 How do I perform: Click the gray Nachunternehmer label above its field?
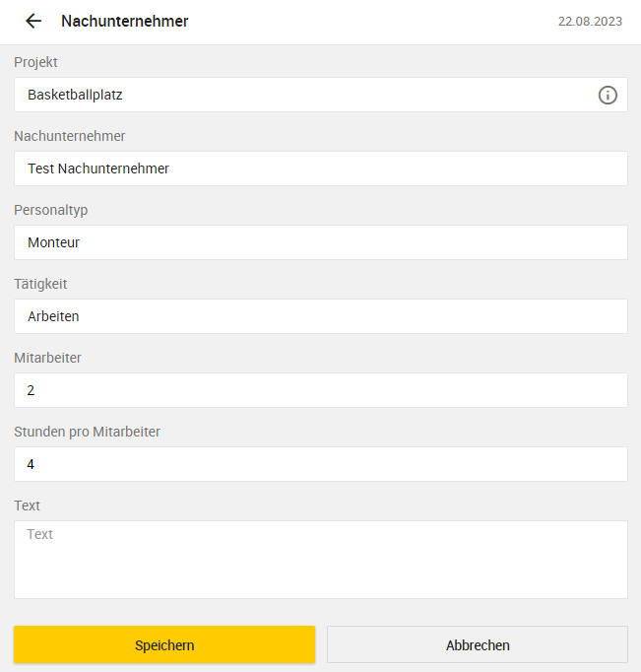pyautogui.click(x=70, y=136)
